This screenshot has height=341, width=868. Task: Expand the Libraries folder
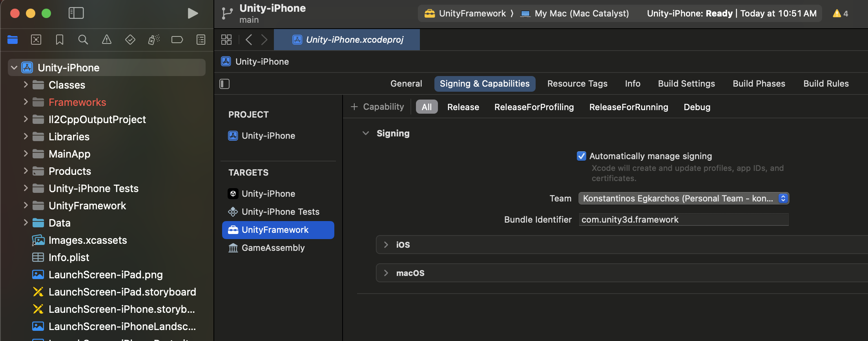[26, 136]
